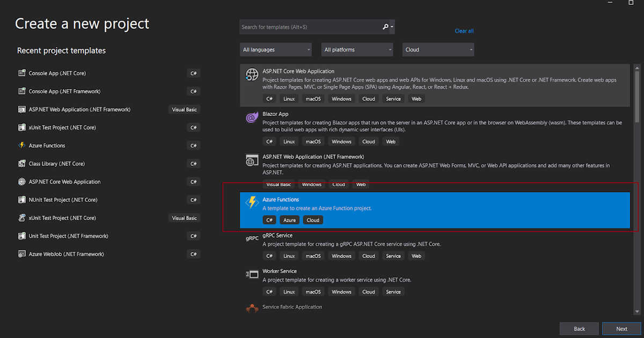
Task: Click the Clear all link
Action: point(464,31)
